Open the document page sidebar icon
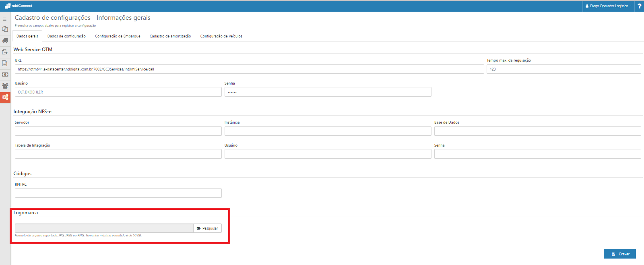This screenshot has width=644, height=265. point(5,63)
